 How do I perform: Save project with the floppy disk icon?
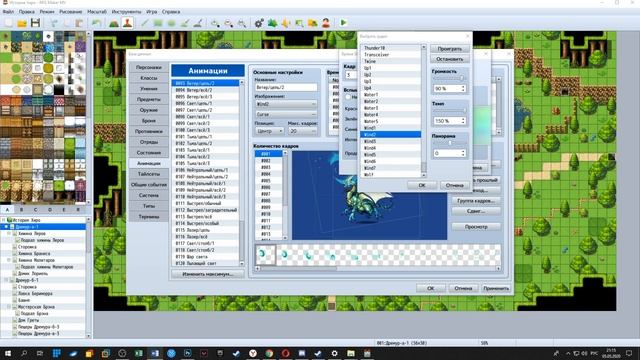[36, 23]
